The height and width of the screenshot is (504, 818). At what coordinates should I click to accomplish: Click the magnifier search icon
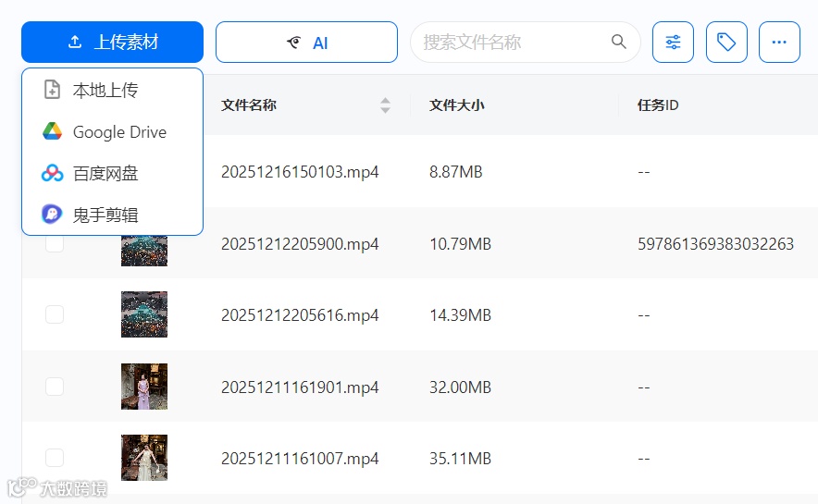(618, 42)
